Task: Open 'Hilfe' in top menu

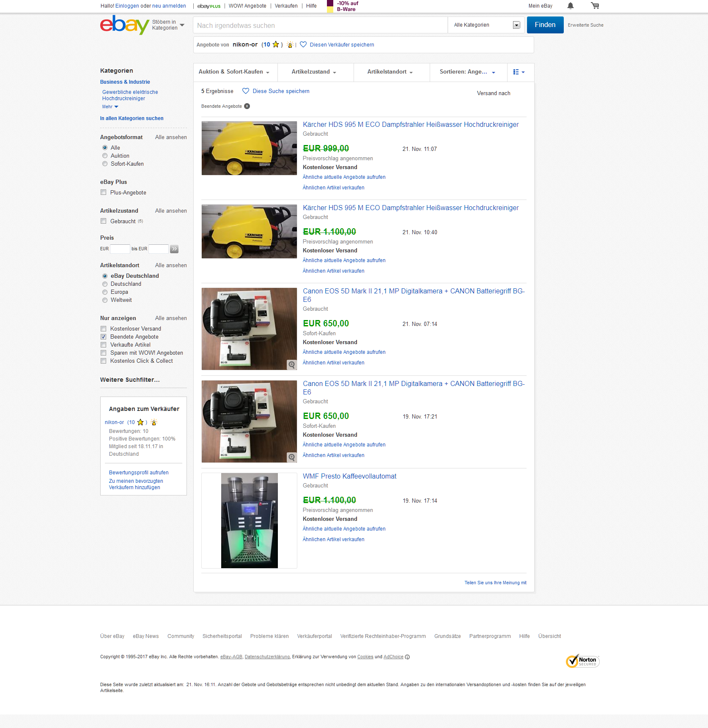Action: pos(311,6)
